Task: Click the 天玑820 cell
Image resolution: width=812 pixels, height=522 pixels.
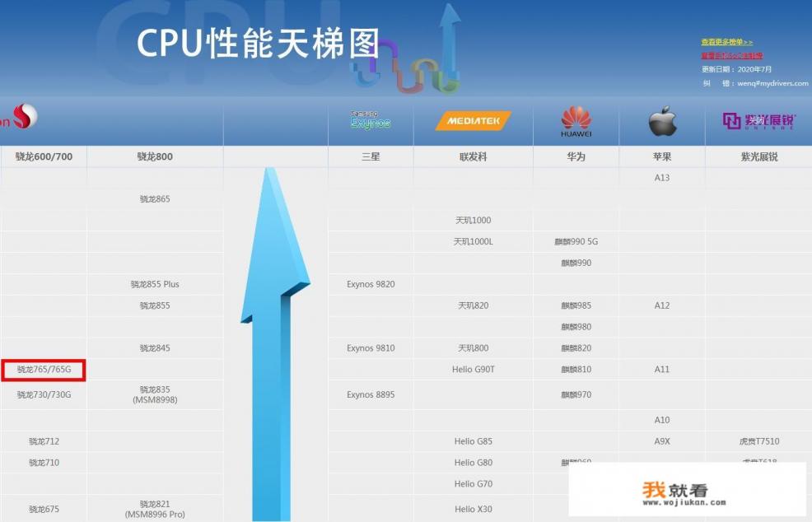Action: [x=473, y=305]
